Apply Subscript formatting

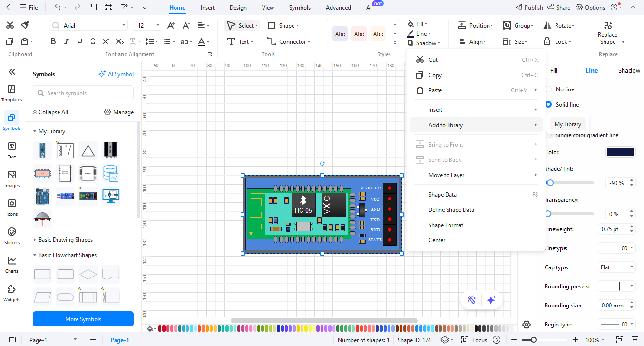120,41
